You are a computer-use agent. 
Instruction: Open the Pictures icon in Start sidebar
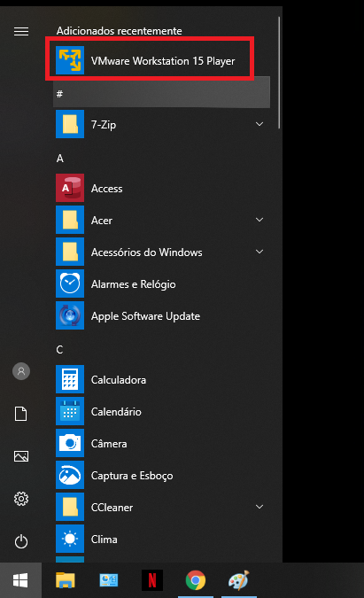click(21, 456)
